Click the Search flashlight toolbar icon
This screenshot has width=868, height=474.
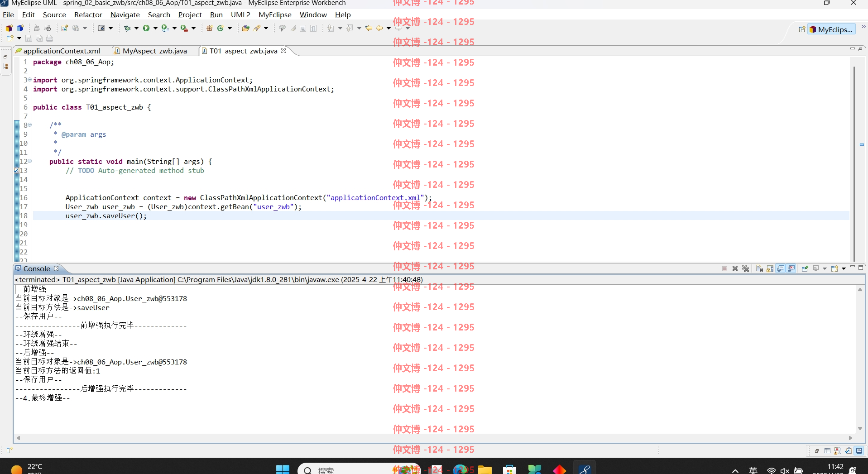[257, 29]
